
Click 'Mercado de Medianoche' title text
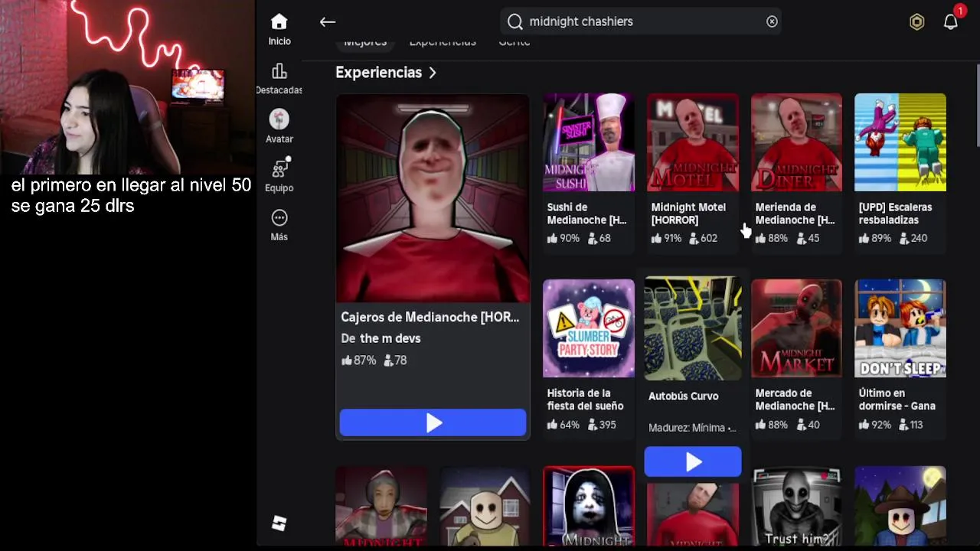(x=795, y=399)
